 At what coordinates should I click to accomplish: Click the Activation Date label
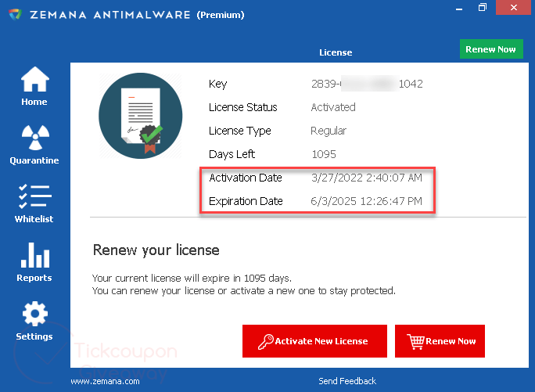[x=246, y=178]
